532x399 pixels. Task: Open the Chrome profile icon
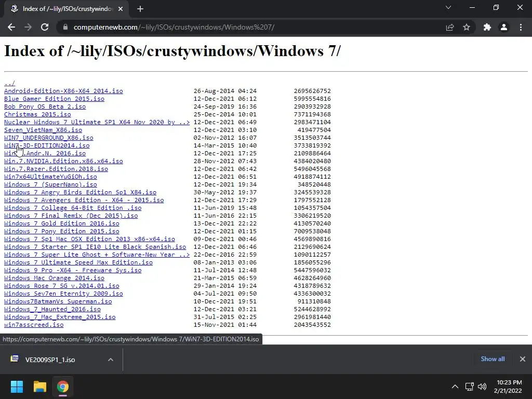504,27
